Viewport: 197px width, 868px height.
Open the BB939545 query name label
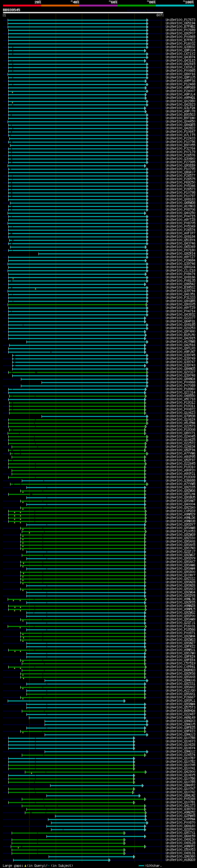11,10
